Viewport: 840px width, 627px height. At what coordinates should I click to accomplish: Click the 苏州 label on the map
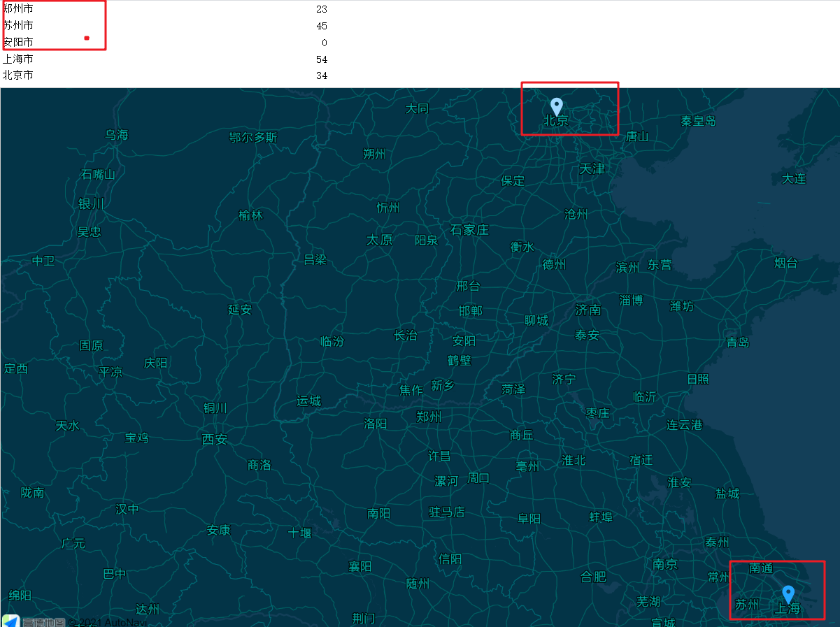click(x=747, y=604)
